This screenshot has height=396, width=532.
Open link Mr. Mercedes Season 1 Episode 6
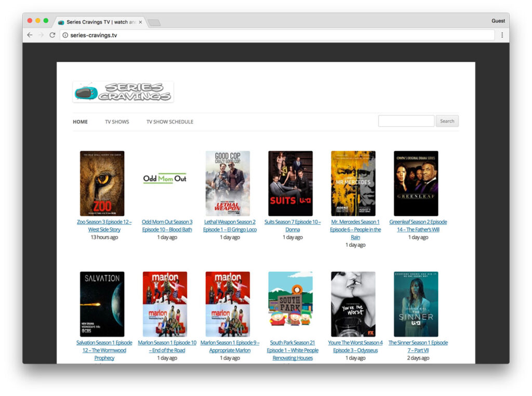[x=355, y=229]
